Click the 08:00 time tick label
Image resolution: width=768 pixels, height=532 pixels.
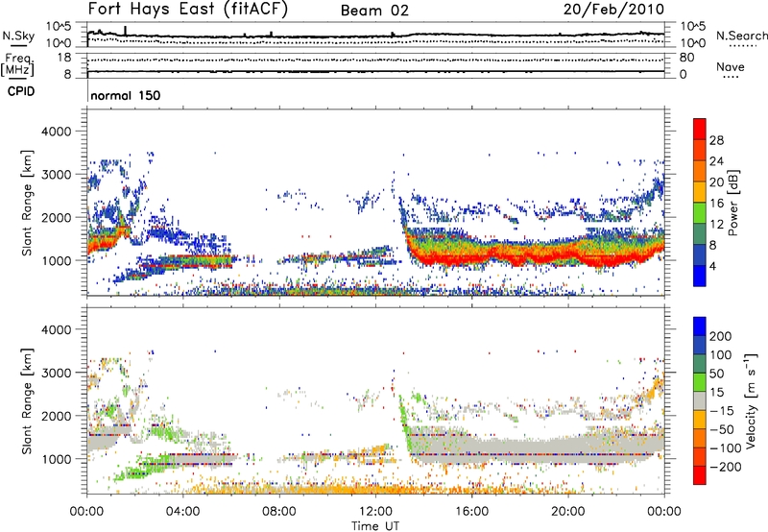(x=279, y=512)
